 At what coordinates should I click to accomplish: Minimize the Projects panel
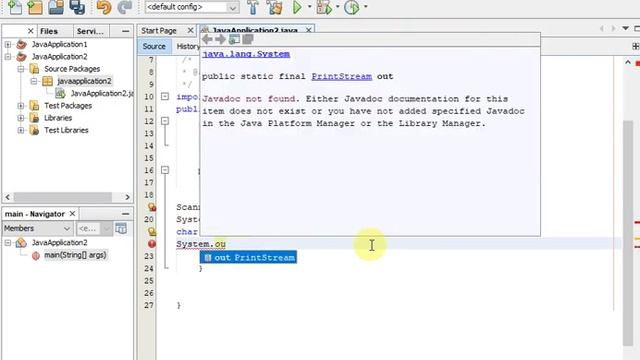tap(125, 31)
